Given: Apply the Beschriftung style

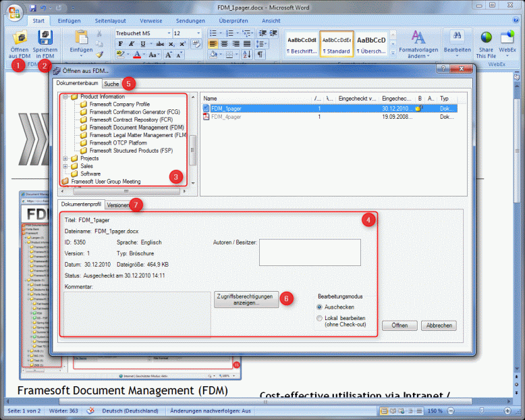Looking at the screenshot, I should (x=302, y=44).
